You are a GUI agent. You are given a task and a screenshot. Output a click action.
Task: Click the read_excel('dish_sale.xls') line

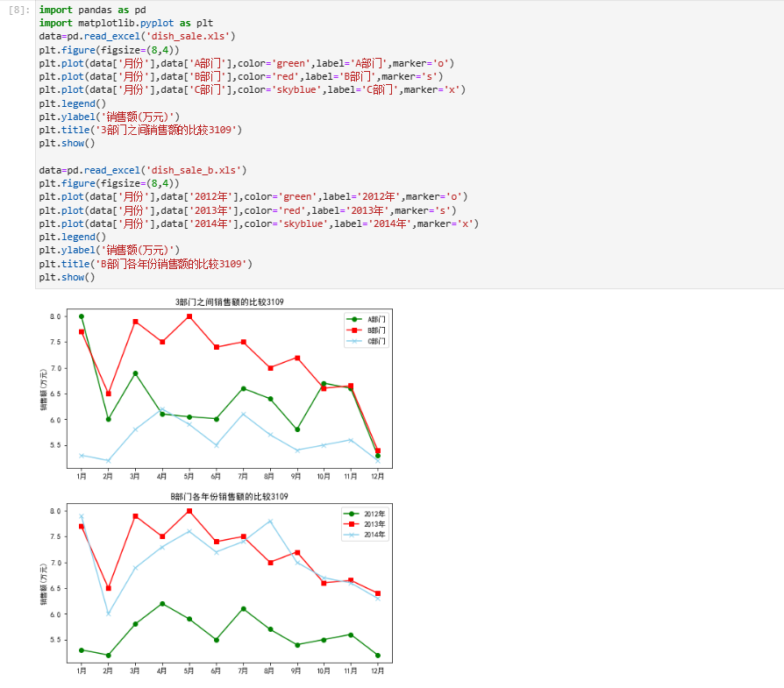pyautogui.click(x=137, y=37)
